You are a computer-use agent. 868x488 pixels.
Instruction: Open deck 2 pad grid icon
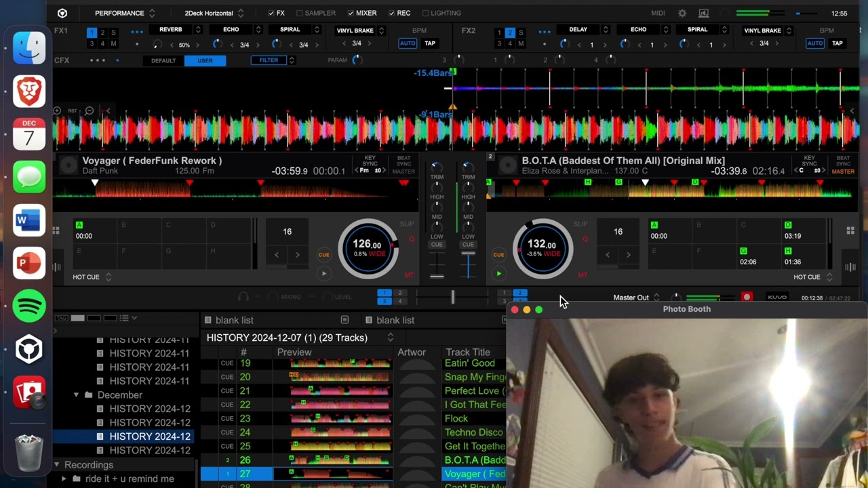[x=850, y=230]
